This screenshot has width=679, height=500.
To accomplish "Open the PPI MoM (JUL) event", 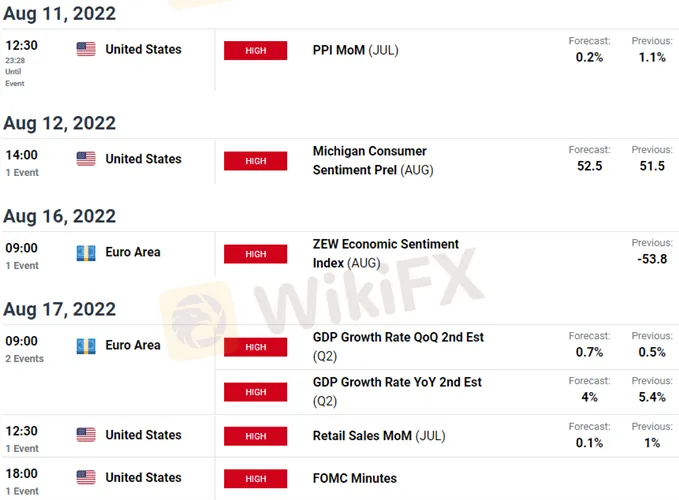I will coord(355,50).
